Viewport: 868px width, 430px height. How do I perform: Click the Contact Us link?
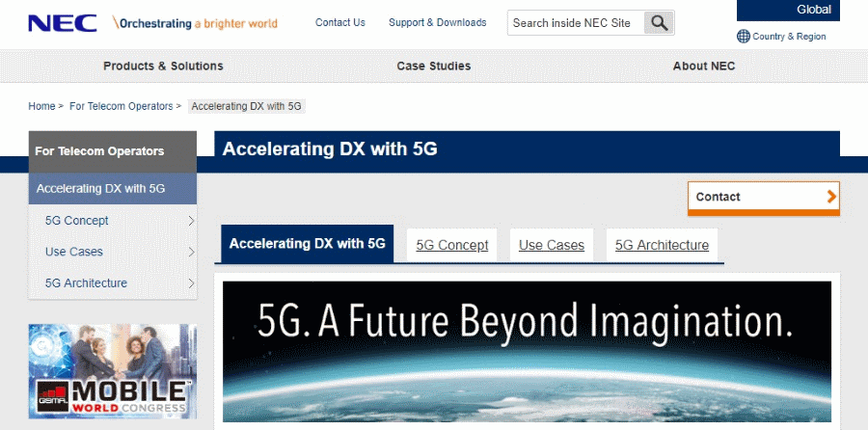tap(340, 22)
